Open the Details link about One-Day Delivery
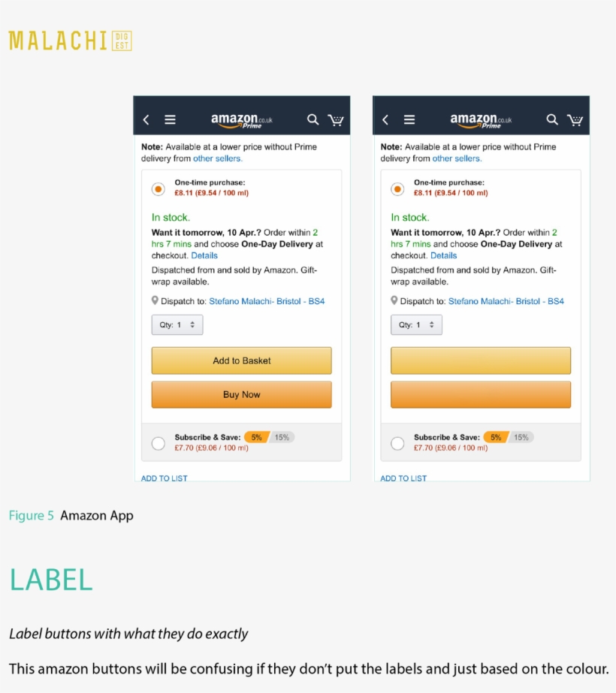The width and height of the screenshot is (616, 693). (x=204, y=255)
